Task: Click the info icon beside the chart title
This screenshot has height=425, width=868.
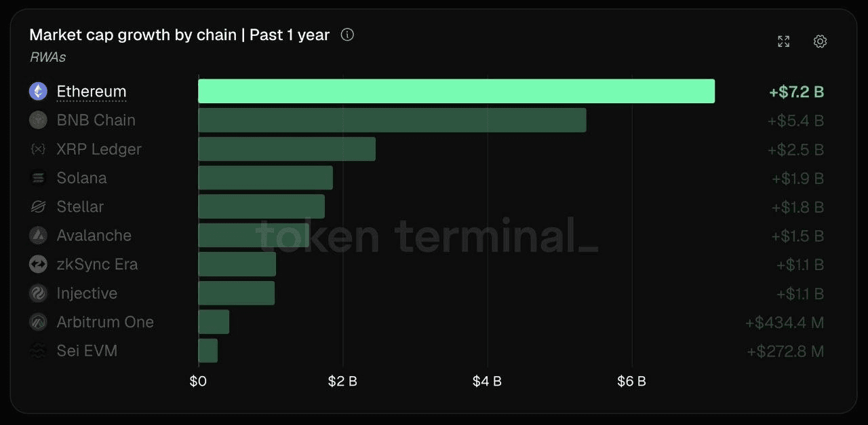Action: coord(347,35)
